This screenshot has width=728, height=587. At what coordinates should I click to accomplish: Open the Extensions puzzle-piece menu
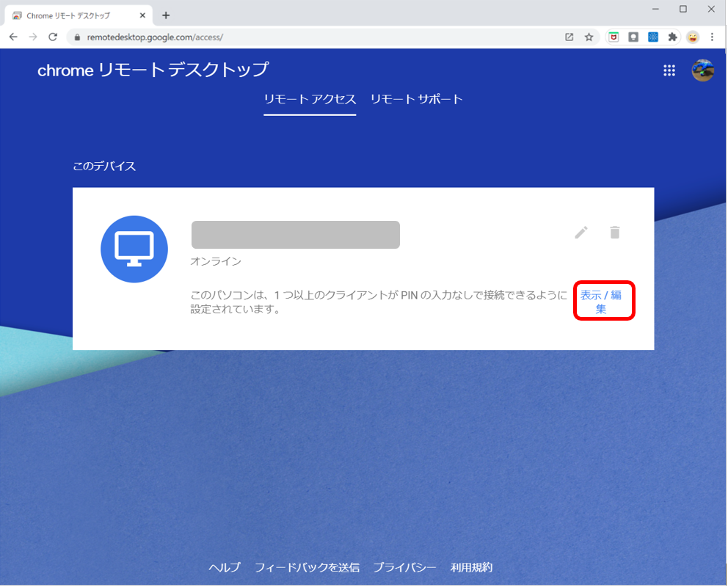coord(673,37)
